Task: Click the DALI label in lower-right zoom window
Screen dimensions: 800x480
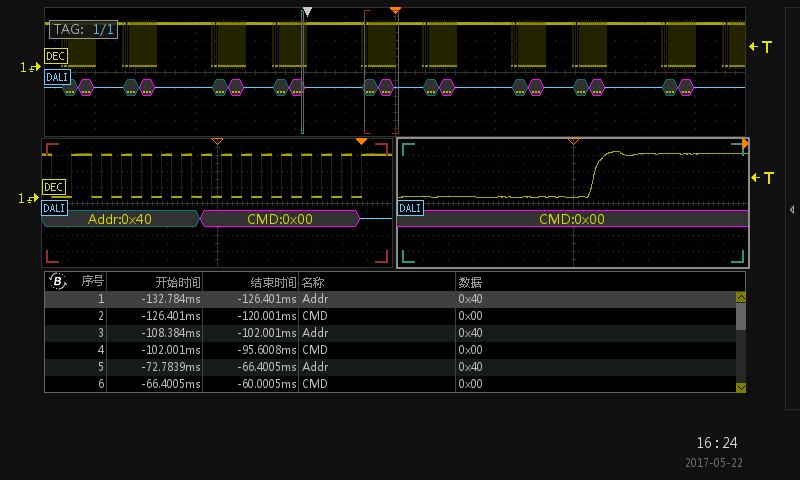Action: [x=410, y=208]
